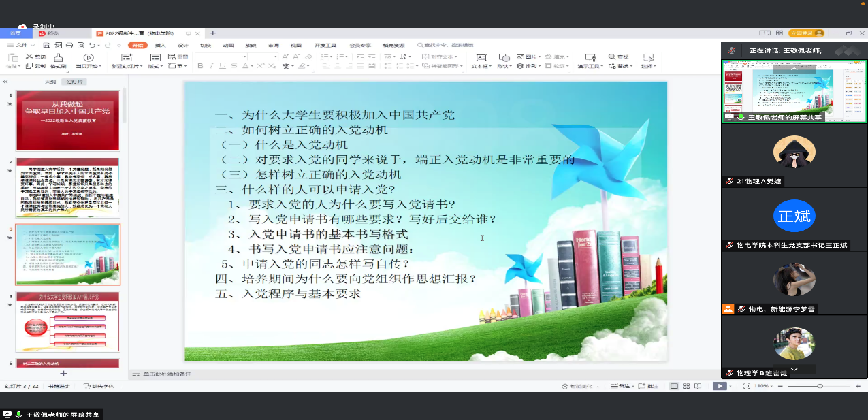Click the zoom slider in status bar

coord(820,386)
